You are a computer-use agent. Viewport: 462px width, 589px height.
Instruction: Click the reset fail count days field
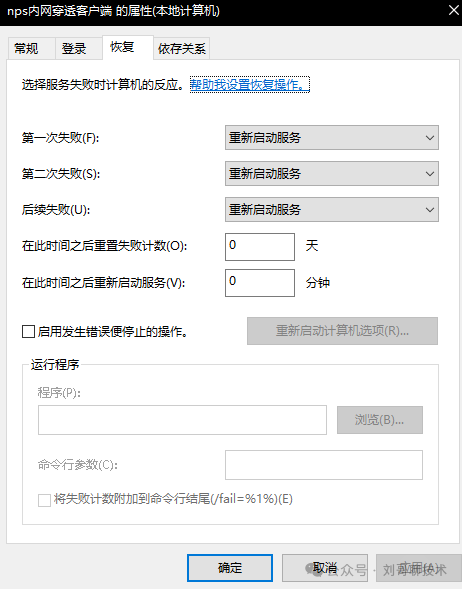pyautogui.click(x=260, y=247)
